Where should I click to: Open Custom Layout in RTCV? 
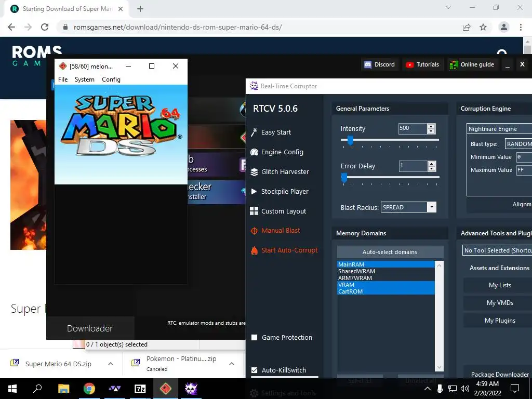point(278,211)
